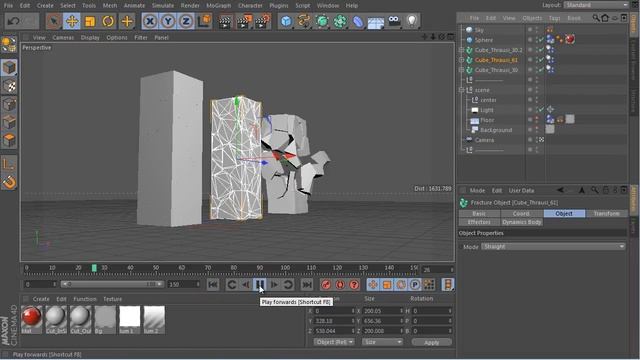Image resolution: width=640 pixels, height=360 pixels.
Task: Click the timeline preview range slider
Action: pos(112,284)
